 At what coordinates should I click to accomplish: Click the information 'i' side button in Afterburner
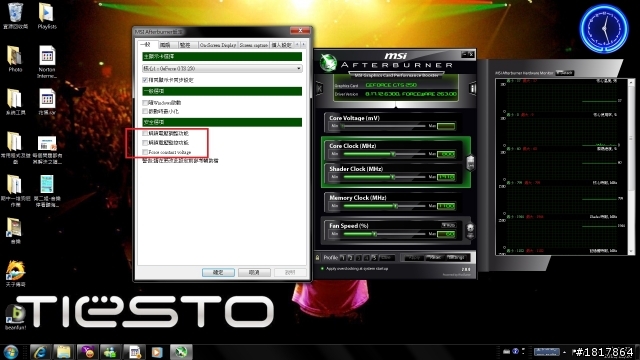(x=472, y=89)
